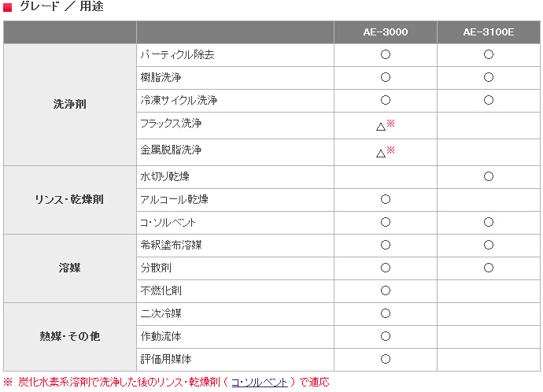Click AE-3000 circle mark for アルコール乾燥

click(386, 199)
